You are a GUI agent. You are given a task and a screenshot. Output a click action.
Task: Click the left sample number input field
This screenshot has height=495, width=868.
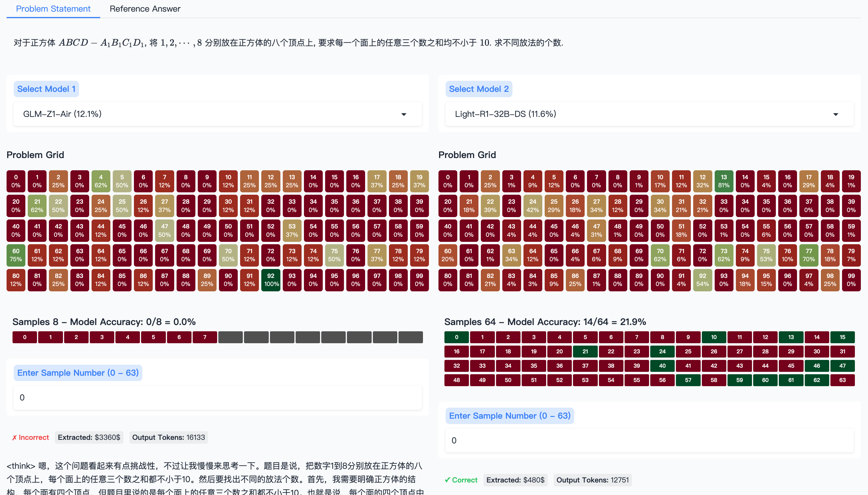pos(217,397)
